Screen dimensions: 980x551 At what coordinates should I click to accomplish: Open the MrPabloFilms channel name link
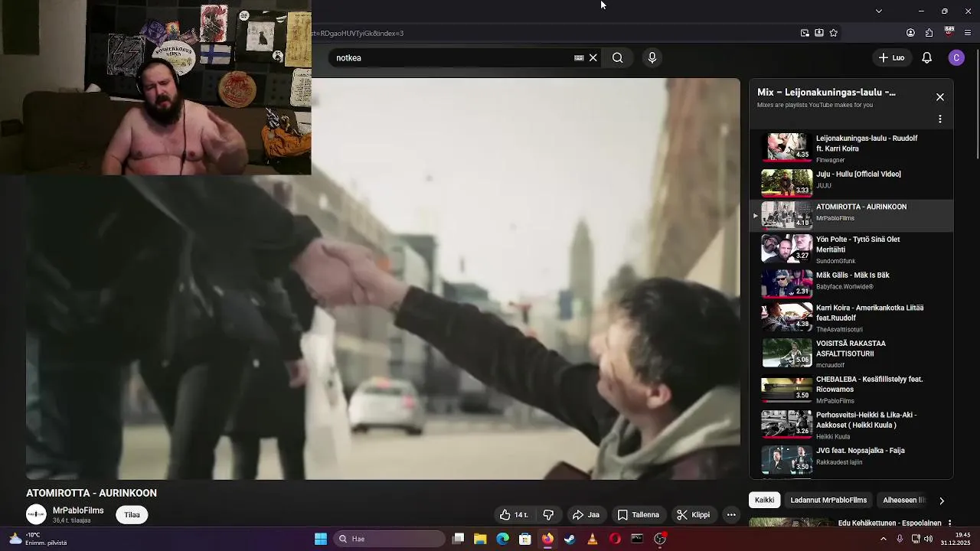coord(78,510)
